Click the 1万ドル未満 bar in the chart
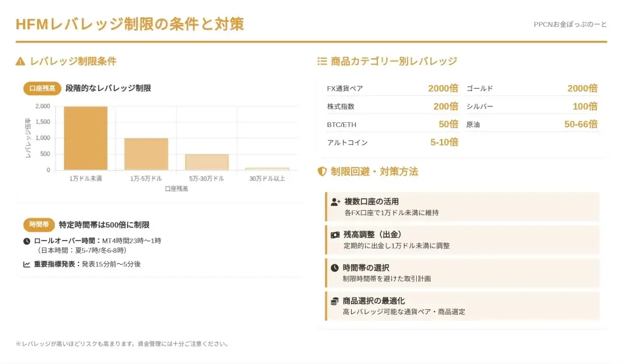 (86, 139)
